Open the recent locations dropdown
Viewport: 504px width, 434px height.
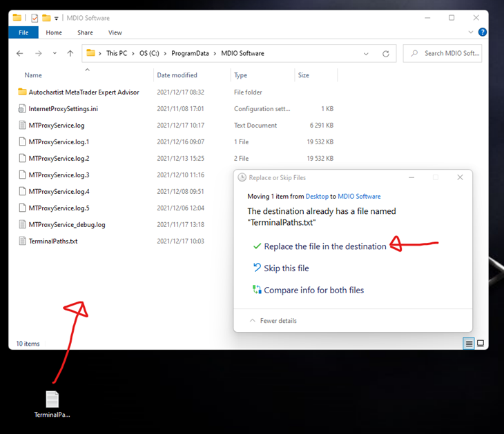[x=55, y=53]
